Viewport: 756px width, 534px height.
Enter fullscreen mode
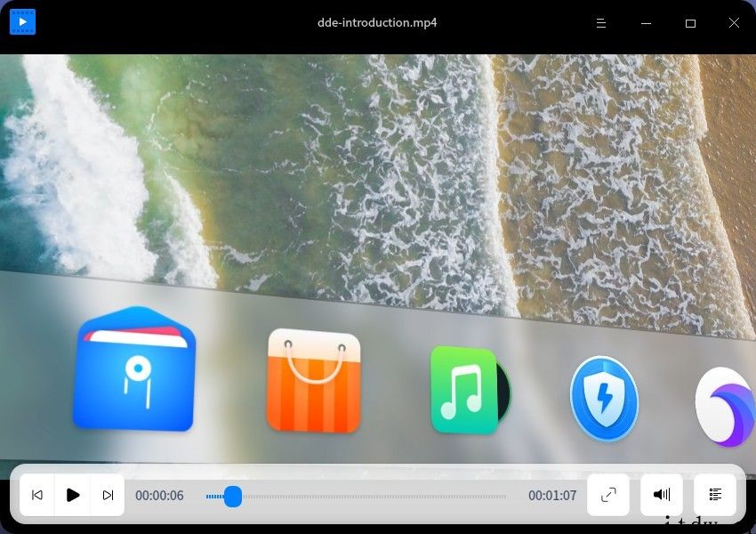click(608, 495)
